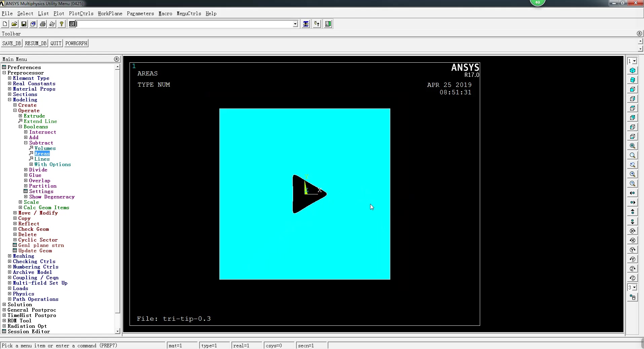The width and height of the screenshot is (644, 349).
Task: Click Extend Line under Operate
Action: (x=40, y=121)
